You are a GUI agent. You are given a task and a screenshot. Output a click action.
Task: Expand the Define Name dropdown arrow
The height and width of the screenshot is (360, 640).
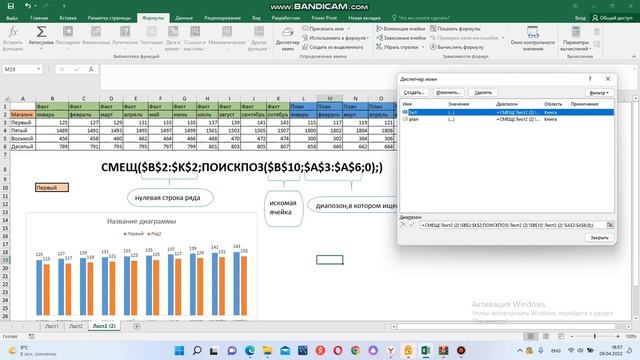(x=349, y=29)
